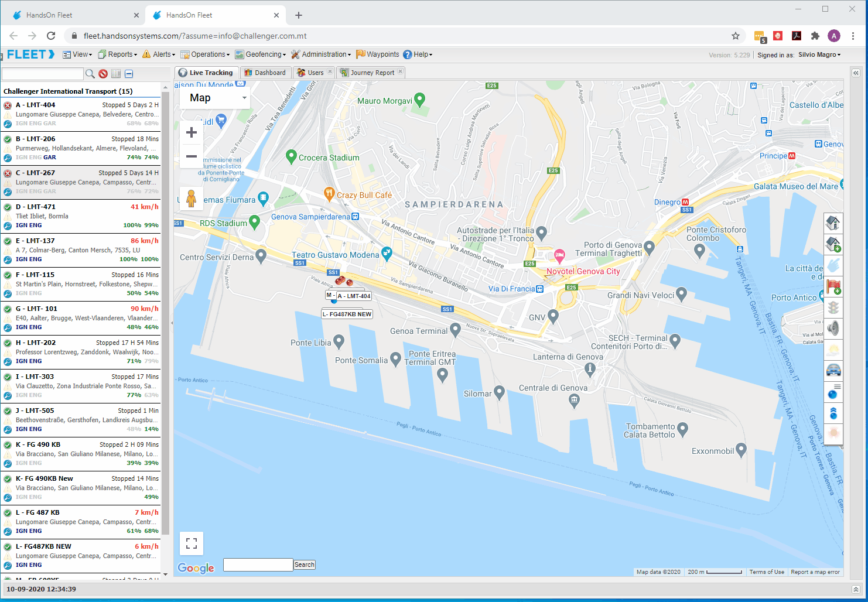The height and width of the screenshot is (602, 868).
Task: Switch to the Dashboard tab
Action: [265, 73]
